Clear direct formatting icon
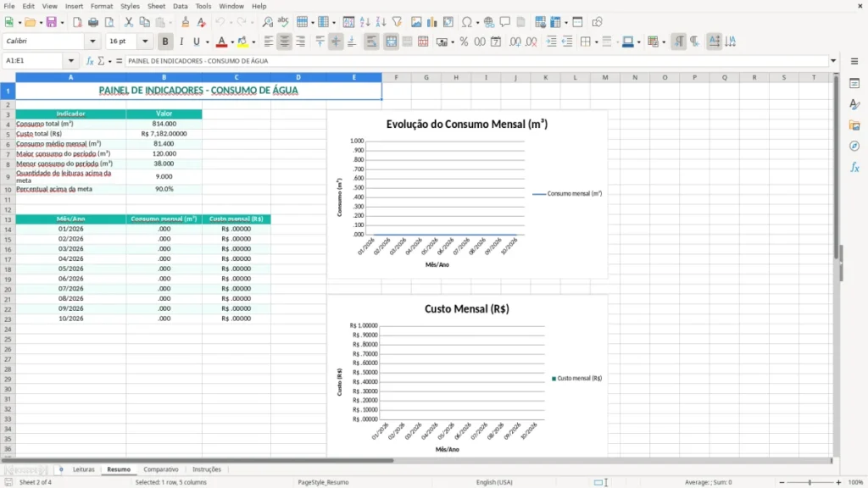The height and width of the screenshot is (488, 868). [202, 22]
